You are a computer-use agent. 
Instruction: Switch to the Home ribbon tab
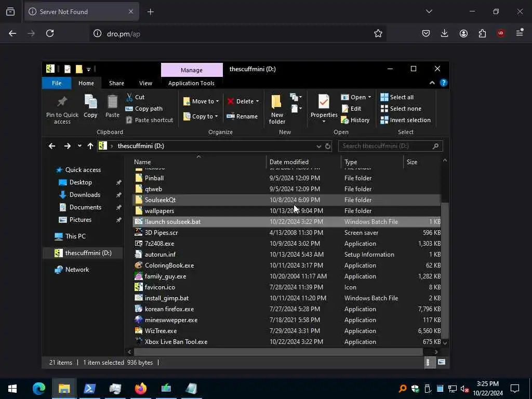(86, 83)
